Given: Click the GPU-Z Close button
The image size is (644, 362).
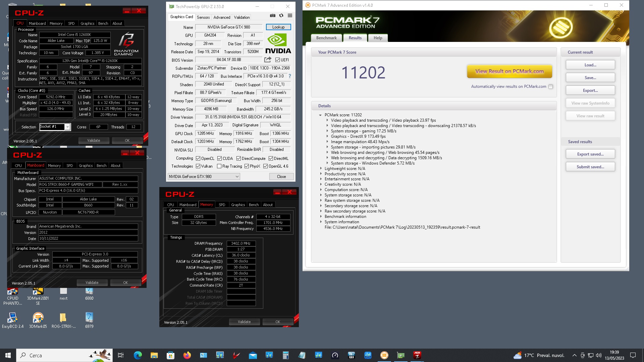Looking at the screenshot, I should (x=281, y=177).
